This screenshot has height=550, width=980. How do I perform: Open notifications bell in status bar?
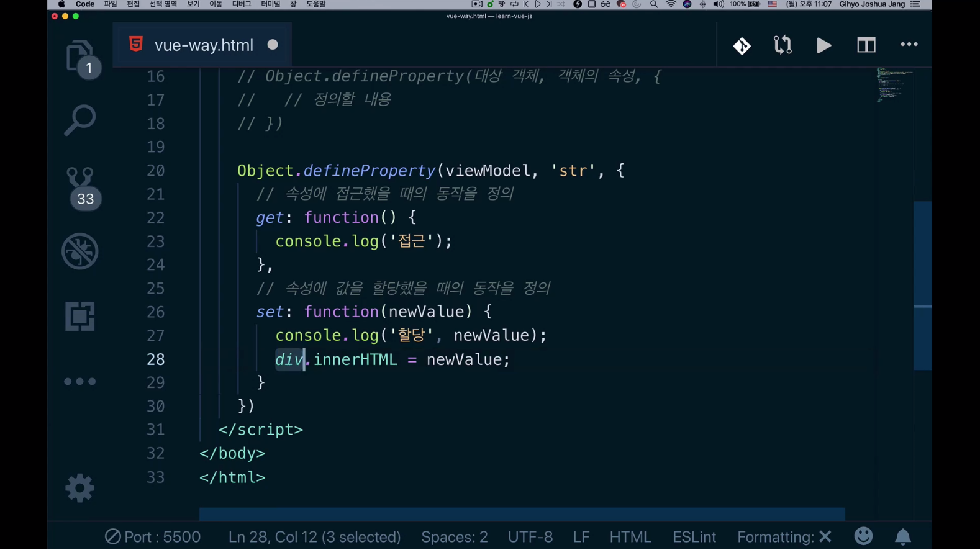point(902,537)
